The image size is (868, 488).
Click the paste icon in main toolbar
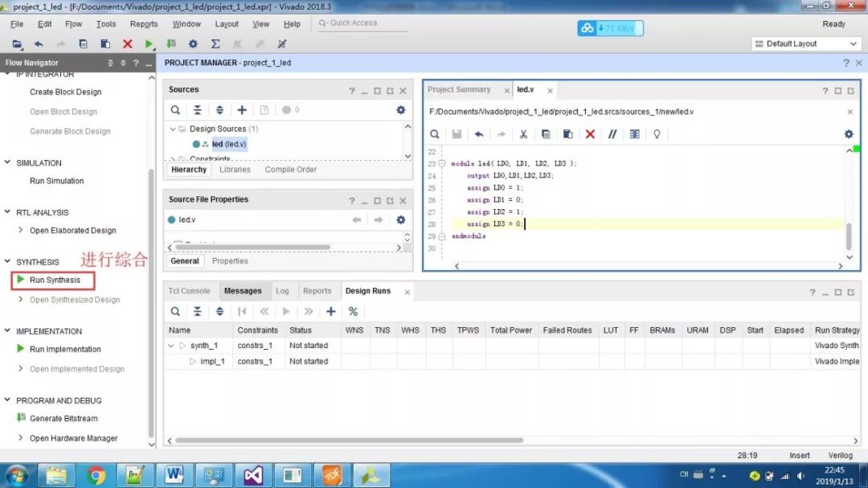point(105,43)
